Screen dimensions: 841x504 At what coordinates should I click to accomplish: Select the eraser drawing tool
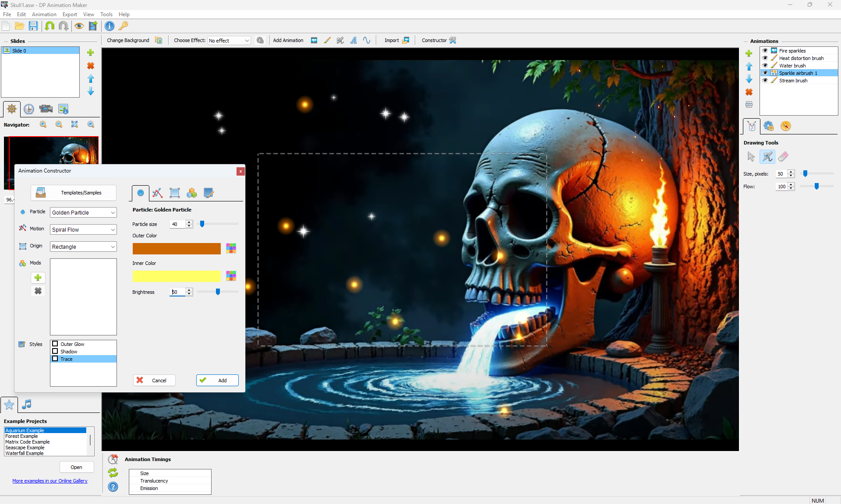(783, 156)
